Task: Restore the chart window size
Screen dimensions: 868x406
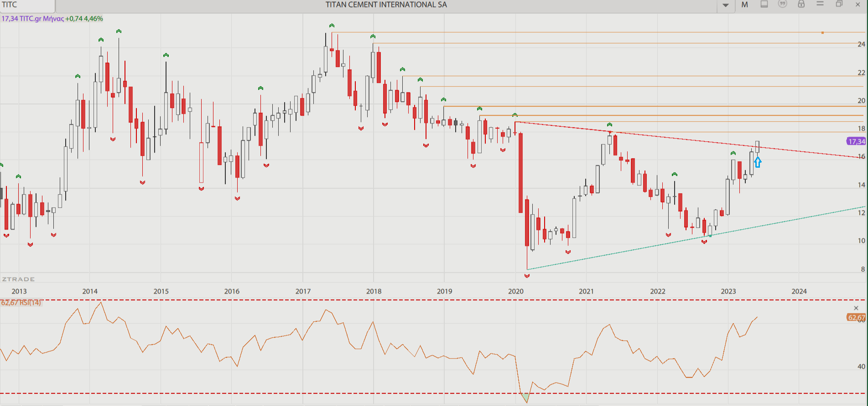Action: click(839, 4)
